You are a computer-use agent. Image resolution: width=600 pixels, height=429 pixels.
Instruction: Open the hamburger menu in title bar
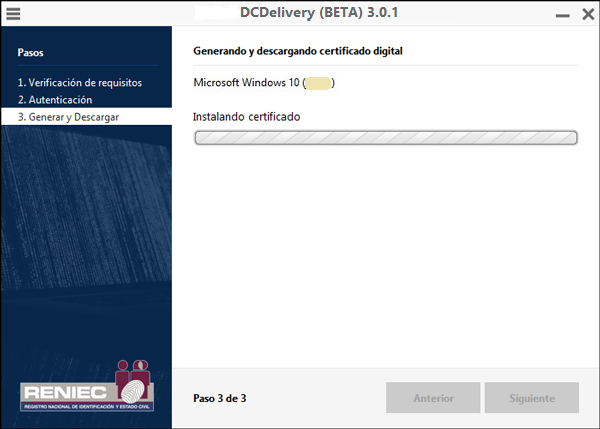[13, 14]
